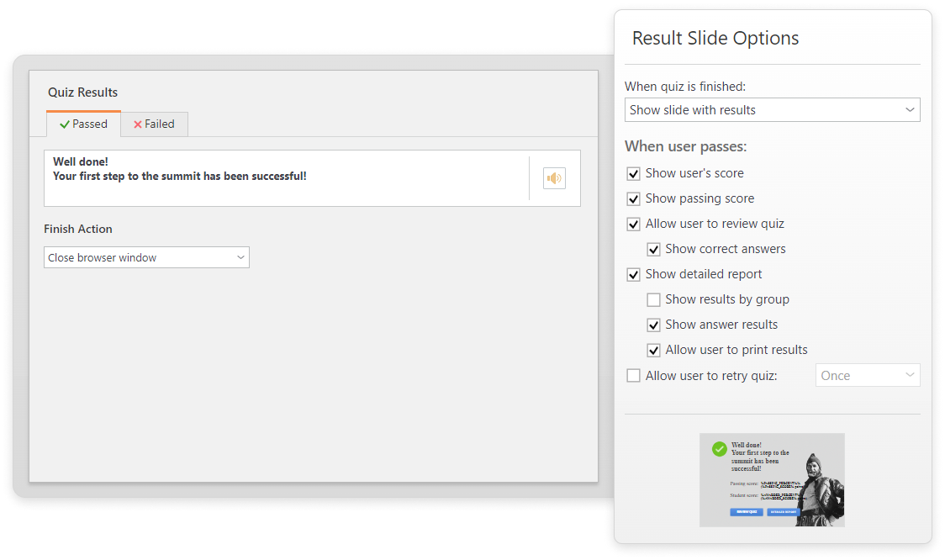Screen dimensions: 945x560
Task: Toggle Allow user to review quiz
Action: pyautogui.click(x=634, y=225)
